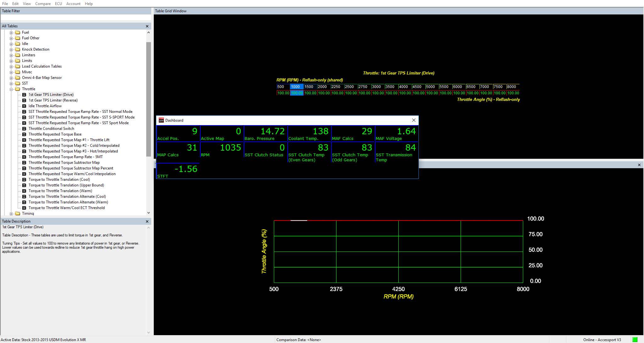644x343 pixels.
Task: Open the Account menu
Action: [x=73, y=3]
